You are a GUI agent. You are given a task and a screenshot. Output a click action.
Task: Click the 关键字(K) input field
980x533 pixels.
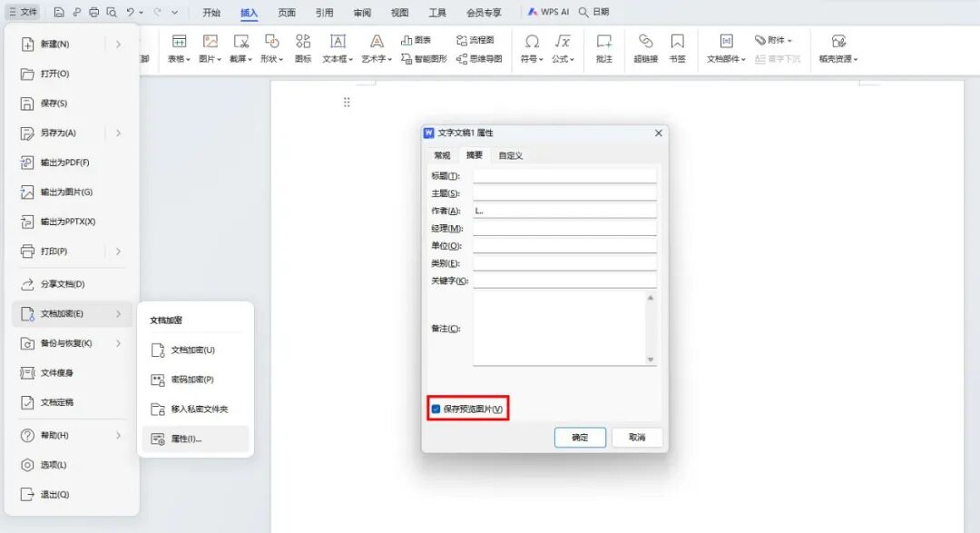tap(564, 281)
